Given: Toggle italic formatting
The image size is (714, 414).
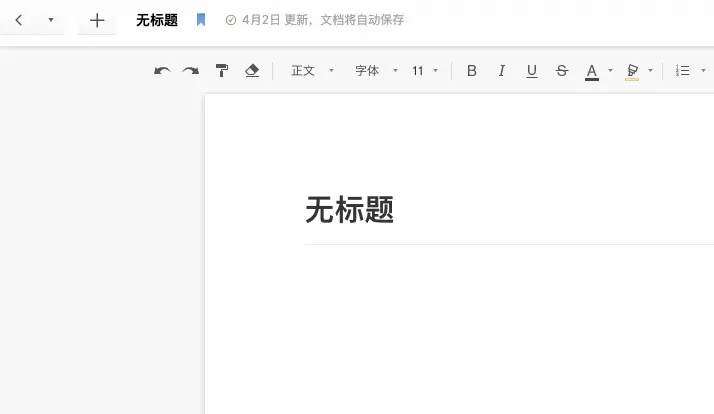Looking at the screenshot, I should [x=501, y=71].
